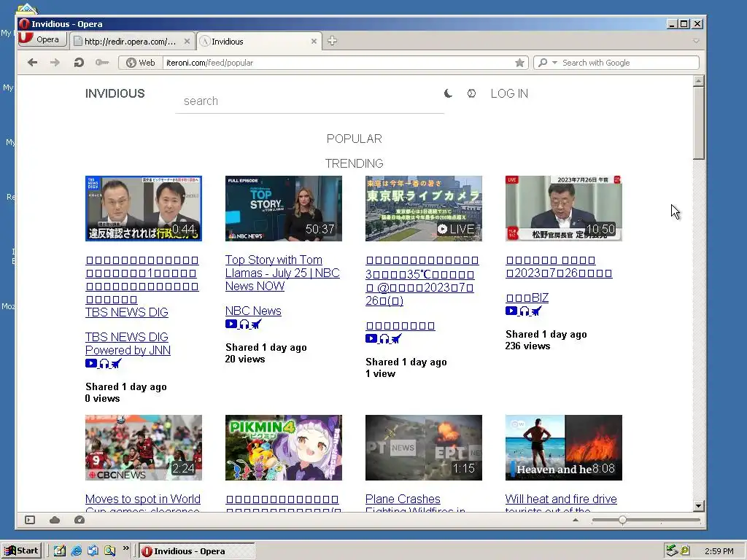This screenshot has height=560, width=747.
Task: Click switch instance plane icon under TBS NEWS DIG
Action: point(116,364)
